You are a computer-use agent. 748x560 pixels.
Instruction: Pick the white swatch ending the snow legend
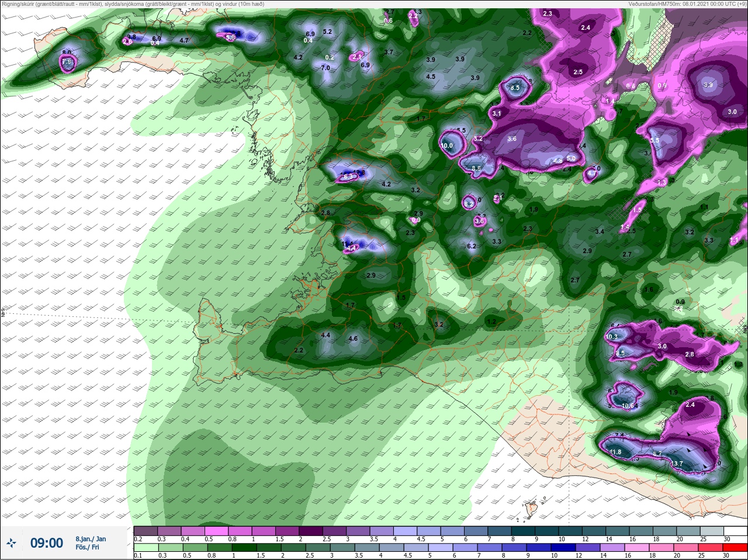click(x=735, y=531)
